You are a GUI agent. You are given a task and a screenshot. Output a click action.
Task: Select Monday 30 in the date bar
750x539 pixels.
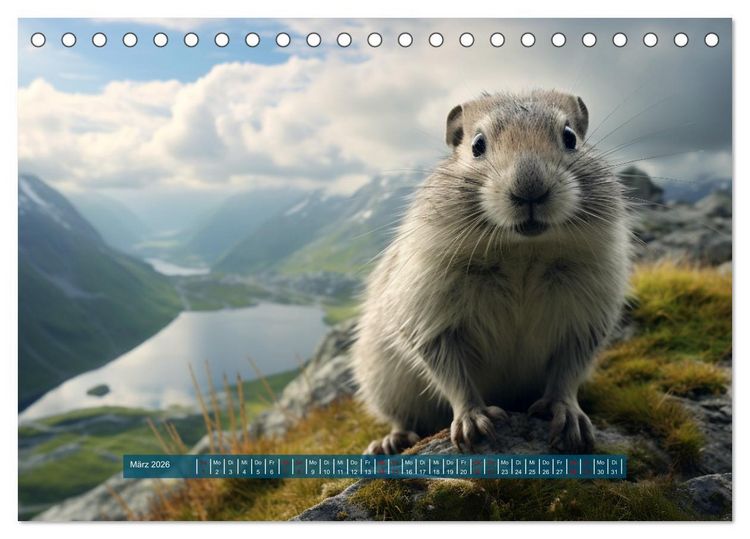[600, 467]
